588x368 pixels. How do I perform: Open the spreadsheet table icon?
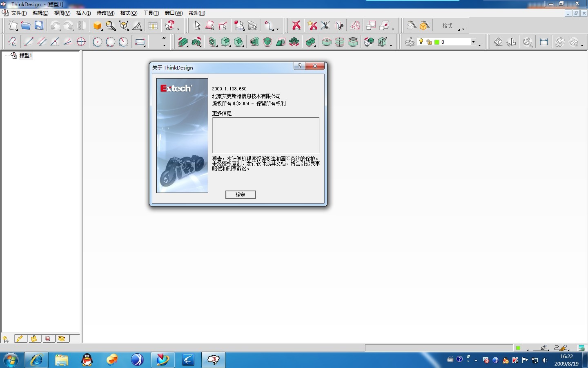point(153,26)
